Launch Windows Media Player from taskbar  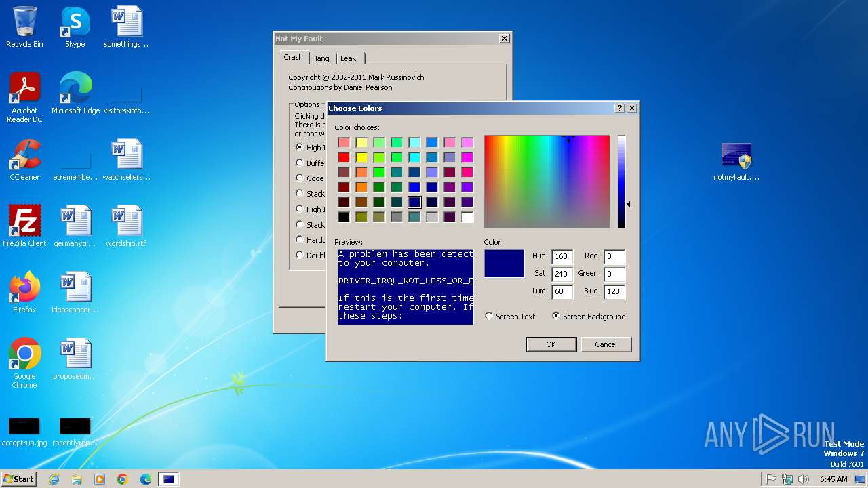coord(100,479)
